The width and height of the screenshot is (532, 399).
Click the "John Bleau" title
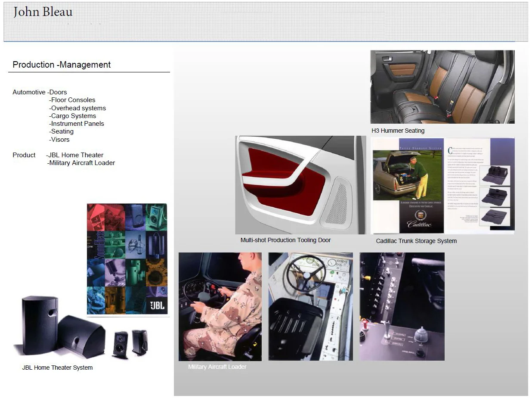tap(43, 12)
